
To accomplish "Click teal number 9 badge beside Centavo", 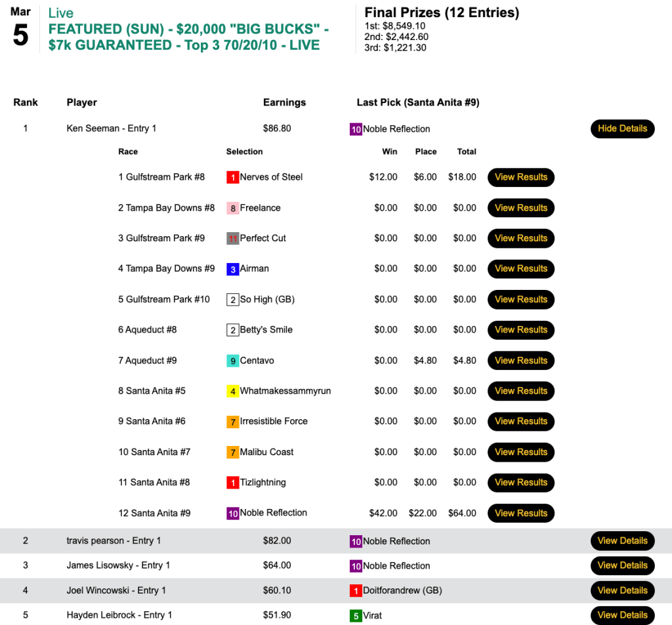I will (x=232, y=361).
